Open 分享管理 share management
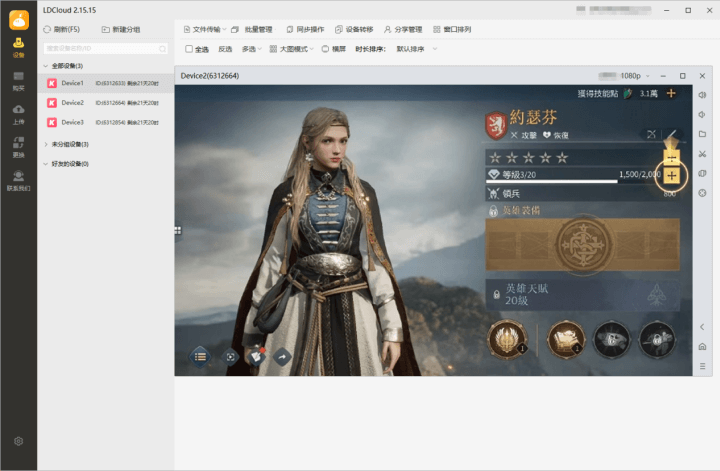The image size is (720, 471). (403, 29)
